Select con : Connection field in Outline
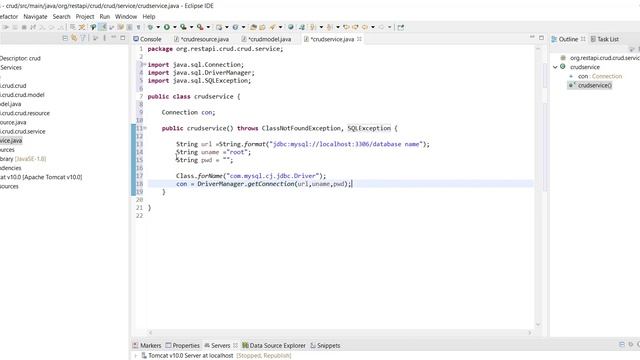Screen dimensions: 640x360 point(596,76)
